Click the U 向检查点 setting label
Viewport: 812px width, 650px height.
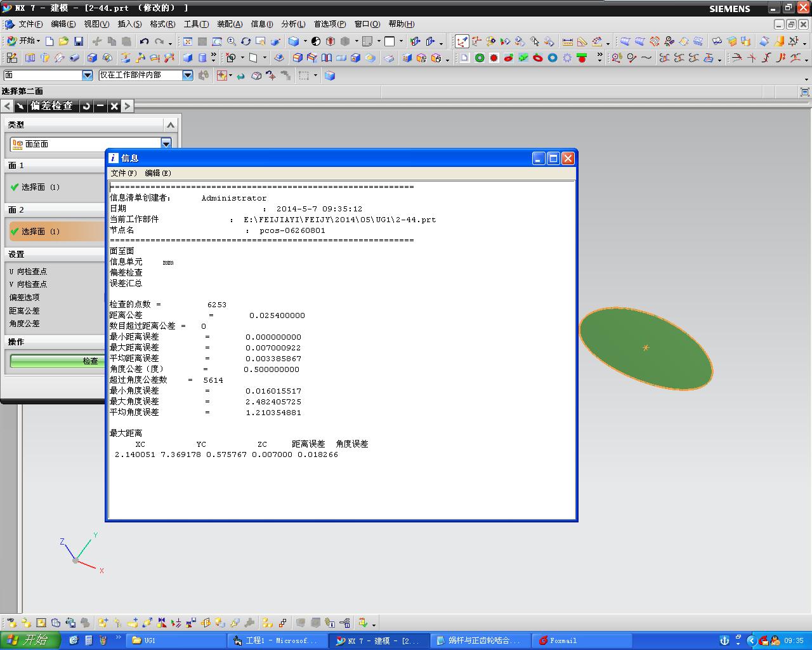(28, 271)
